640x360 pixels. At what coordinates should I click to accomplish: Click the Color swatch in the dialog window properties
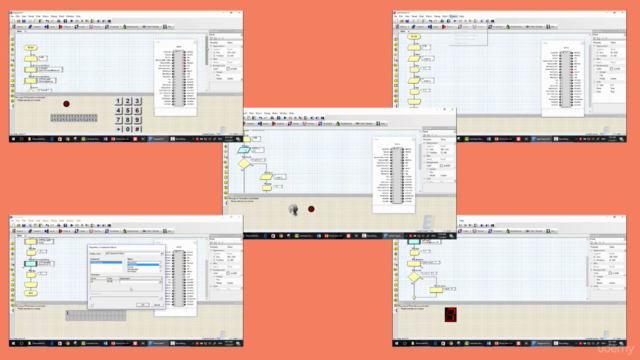click(228, 273)
